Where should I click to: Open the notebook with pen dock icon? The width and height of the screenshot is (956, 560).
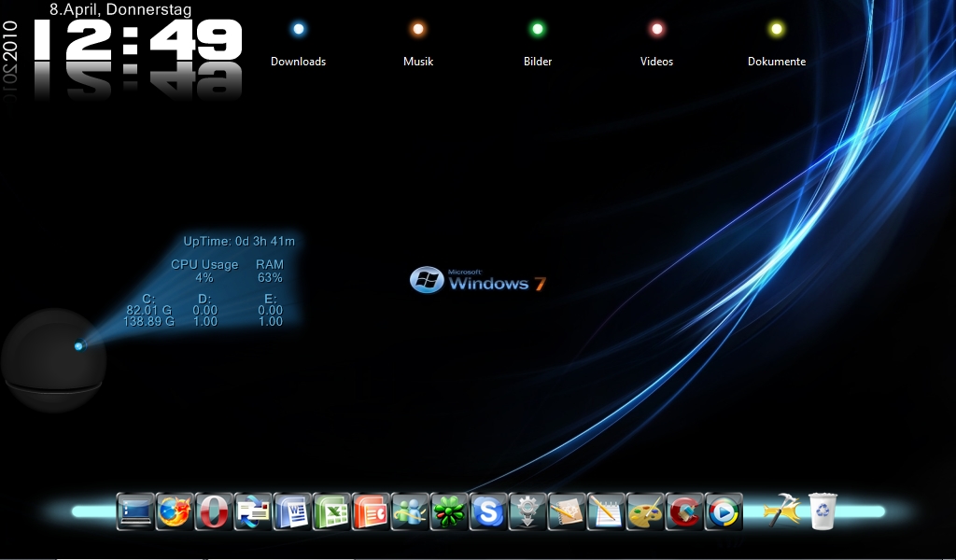(x=567, y=511)
